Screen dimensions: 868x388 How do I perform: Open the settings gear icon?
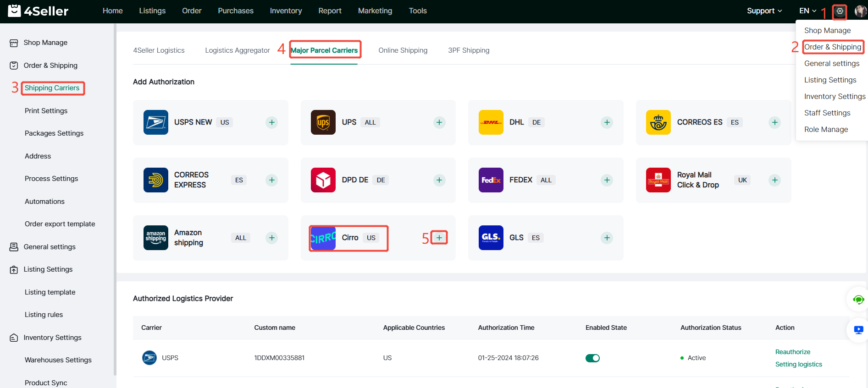click(x=840, y=11)
